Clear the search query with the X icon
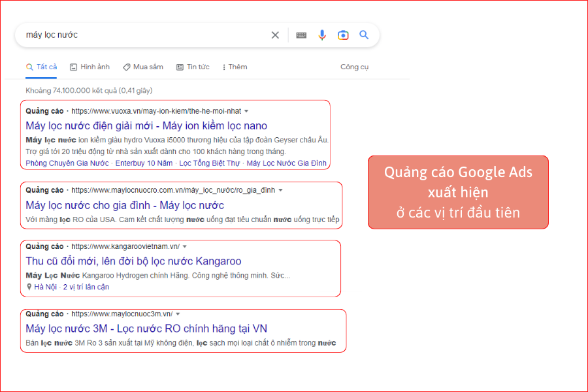Image resolution: width=588 pixels, height=392 pixels. pyautogui.click(x=275, y=35)
